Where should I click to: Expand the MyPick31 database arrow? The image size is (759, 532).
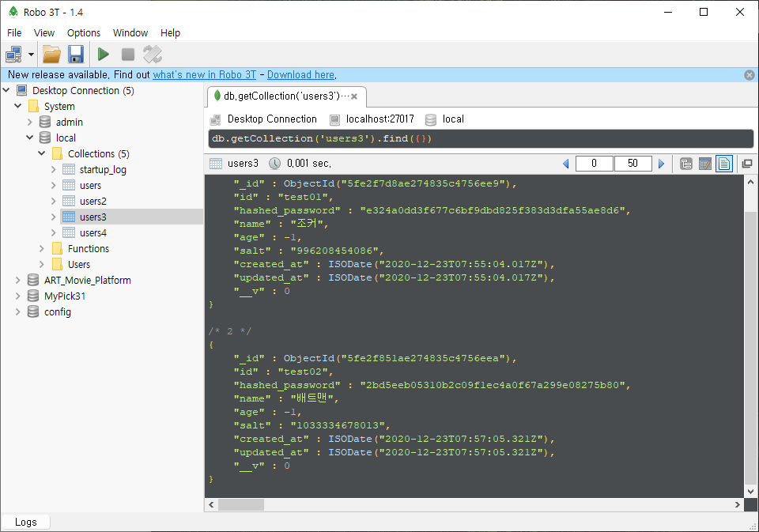(18, 296)
